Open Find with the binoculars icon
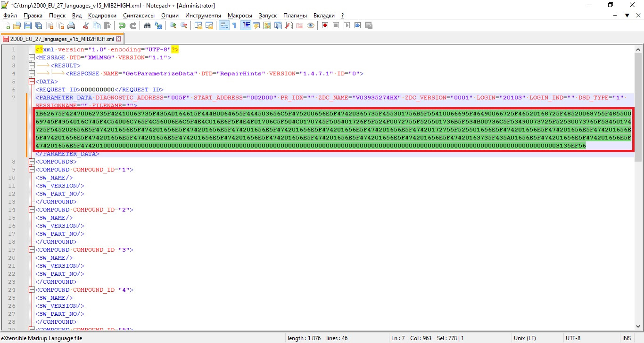Viewport: 644px width, 343px height. coord(147,25)
